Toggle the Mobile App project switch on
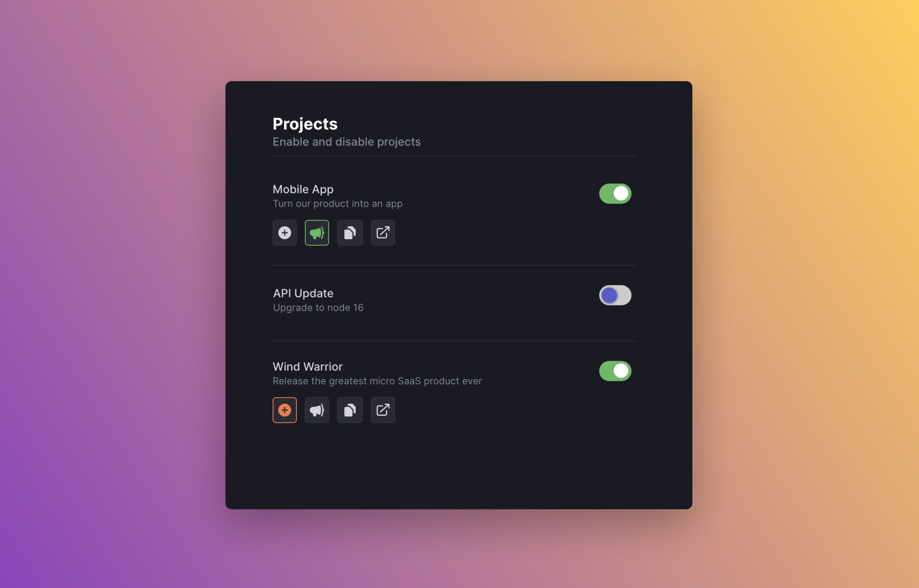Viewport: 919px width, 588px height. click(615, 194)
